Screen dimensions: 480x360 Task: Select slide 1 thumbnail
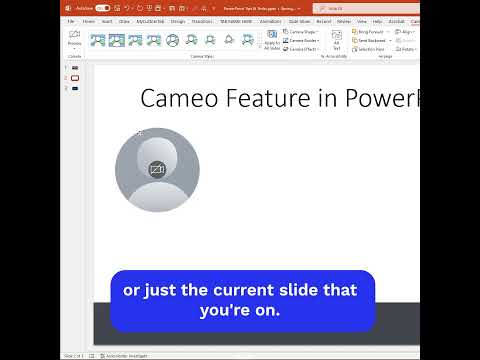75,68
